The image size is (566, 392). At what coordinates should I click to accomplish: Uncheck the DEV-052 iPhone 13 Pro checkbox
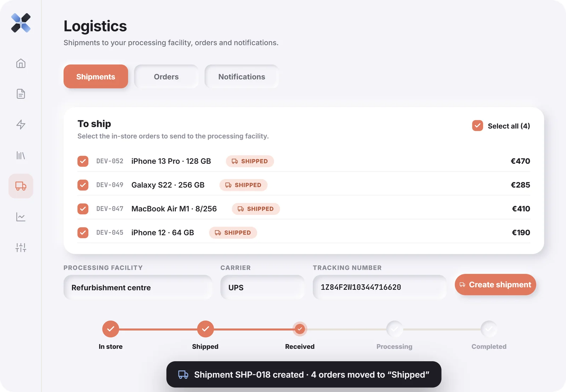click(83, 161)
